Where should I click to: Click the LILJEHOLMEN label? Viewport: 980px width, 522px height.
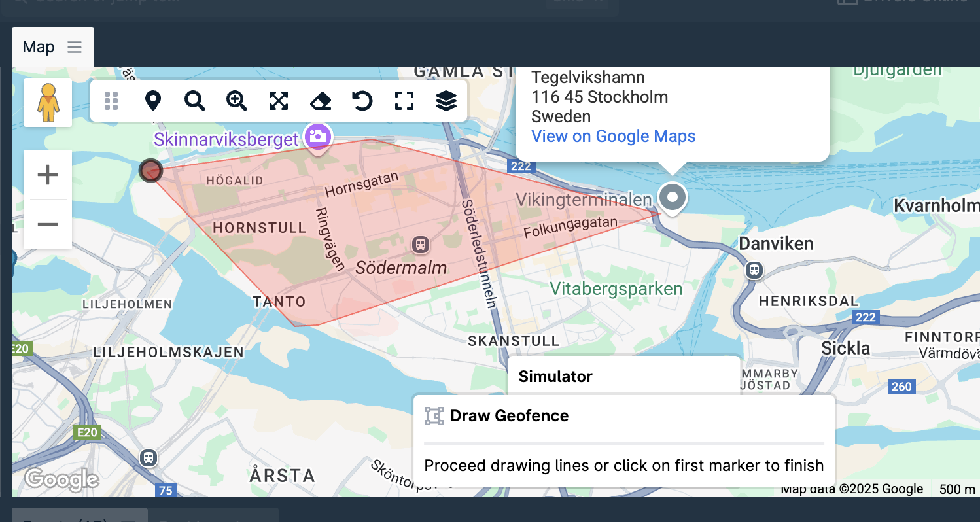coord(128,304)
